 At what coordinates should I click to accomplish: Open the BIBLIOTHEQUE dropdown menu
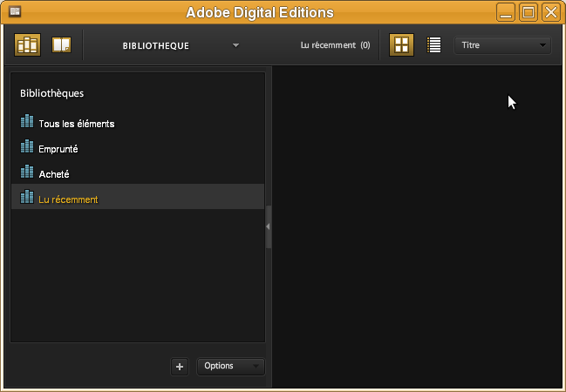(181, 45)
